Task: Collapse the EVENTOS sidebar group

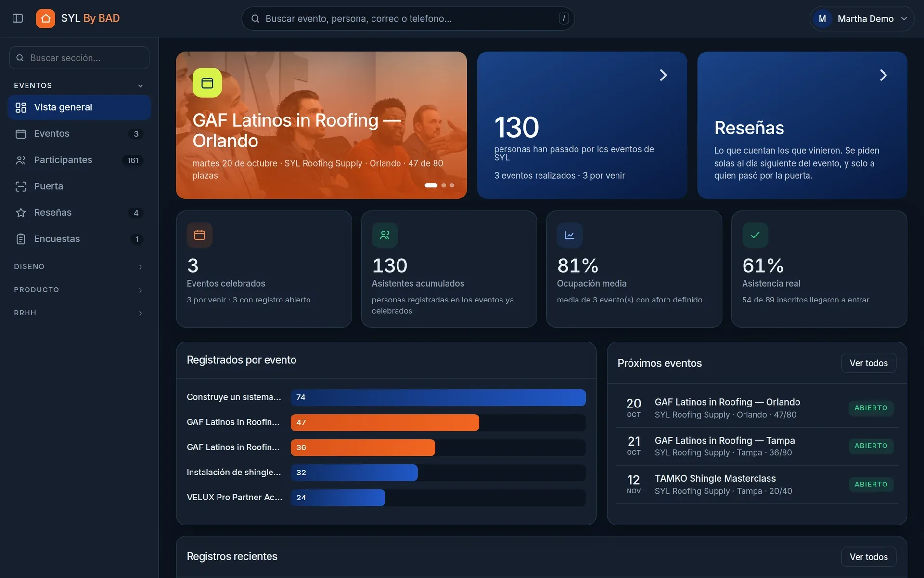Action: (x=79, y=86)
